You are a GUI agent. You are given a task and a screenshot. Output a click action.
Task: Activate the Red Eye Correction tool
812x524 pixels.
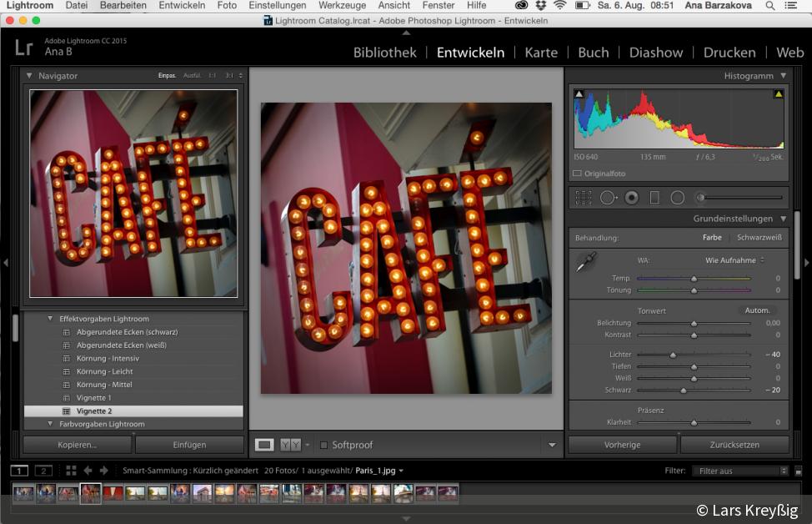pos(631,197)
